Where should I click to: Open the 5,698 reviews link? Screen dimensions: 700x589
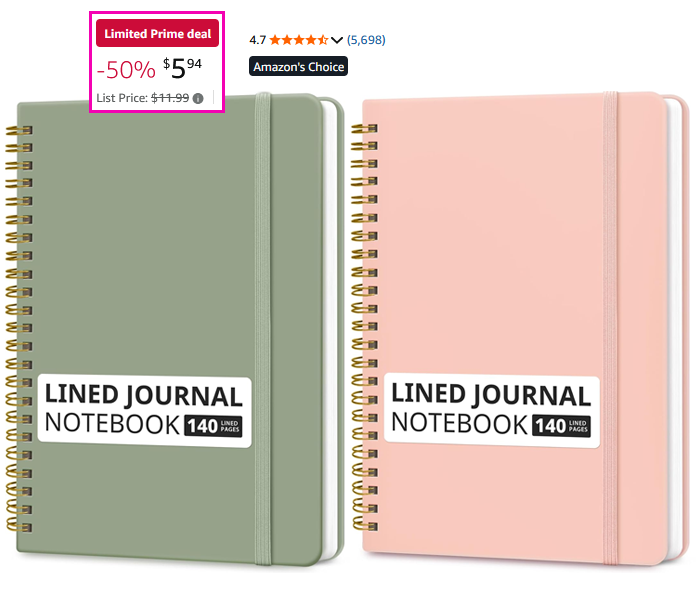366,40
